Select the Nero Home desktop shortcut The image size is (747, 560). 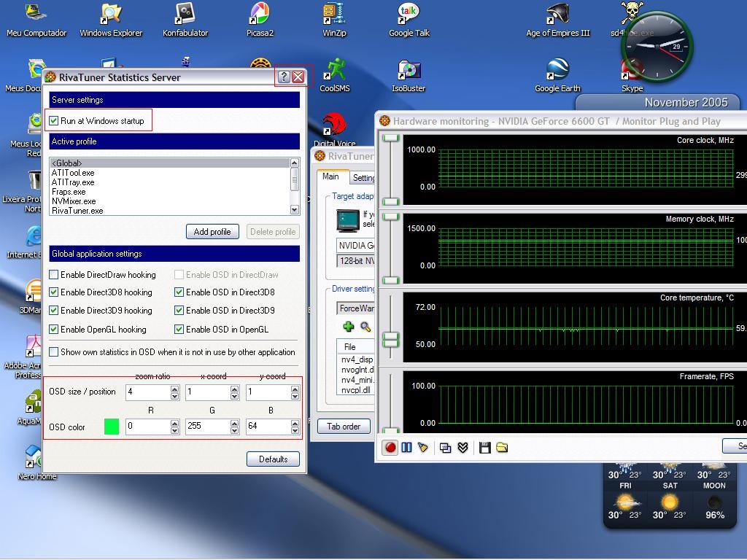36,463
